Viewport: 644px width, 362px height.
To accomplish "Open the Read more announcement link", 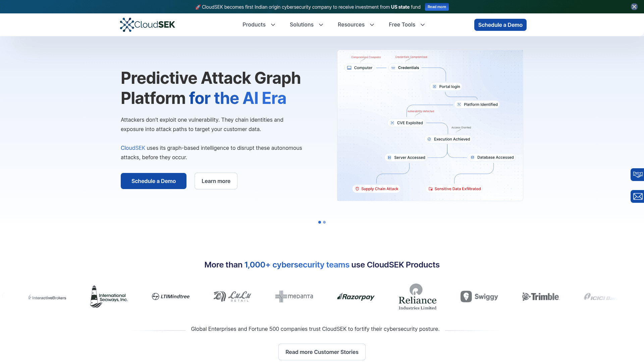I will pos(437,7).
